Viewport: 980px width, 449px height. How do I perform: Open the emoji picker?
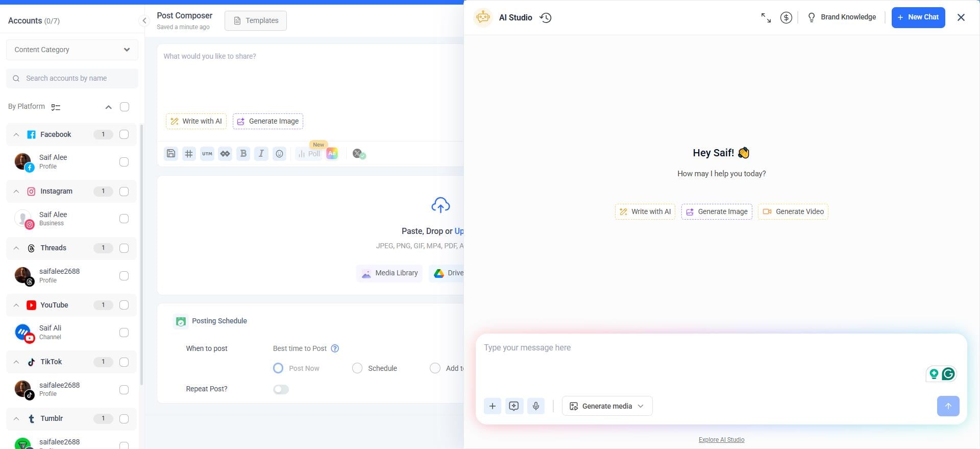(x=279, y=154)
